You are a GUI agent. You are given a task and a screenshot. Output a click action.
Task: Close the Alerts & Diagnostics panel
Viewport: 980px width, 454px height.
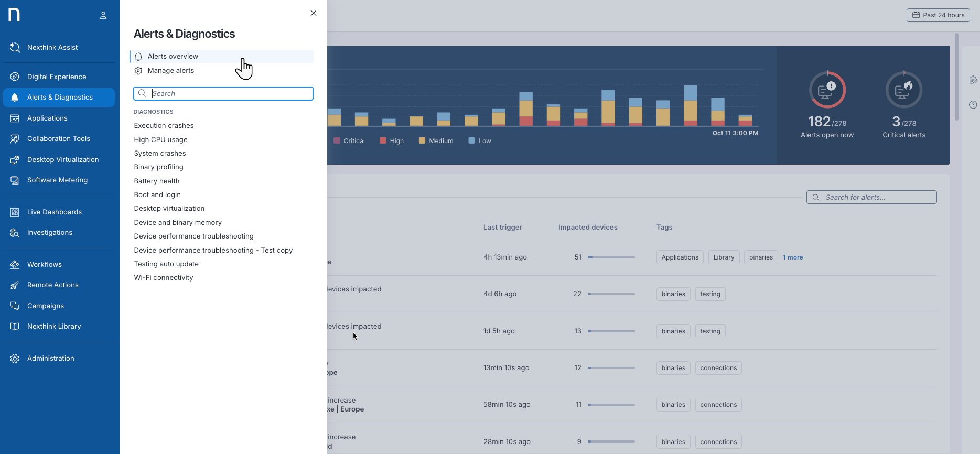tap(314, 13)
